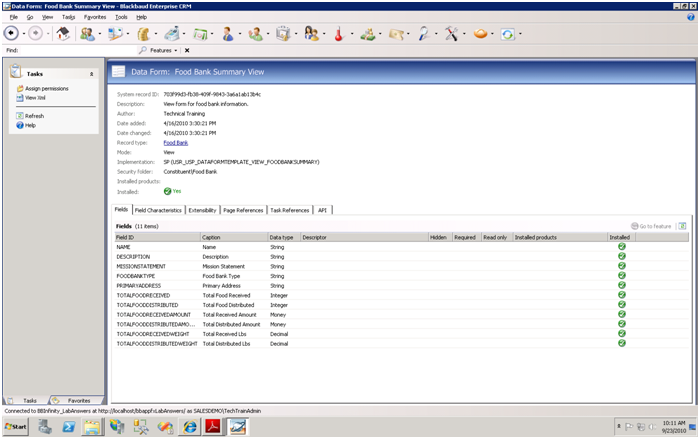
Task: Click the Forward navigation arrow button
Action: (x=36, y=33)
